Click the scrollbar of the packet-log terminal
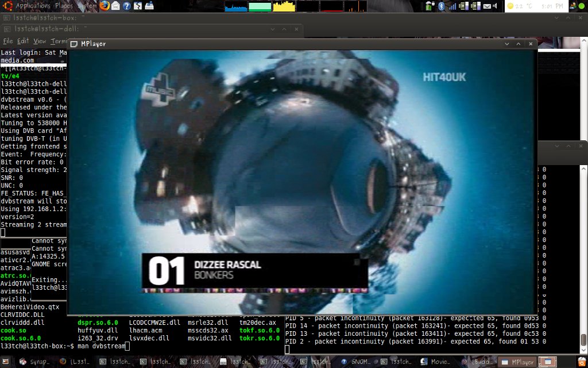The image size is (588, 368). [x=583, y=259]
